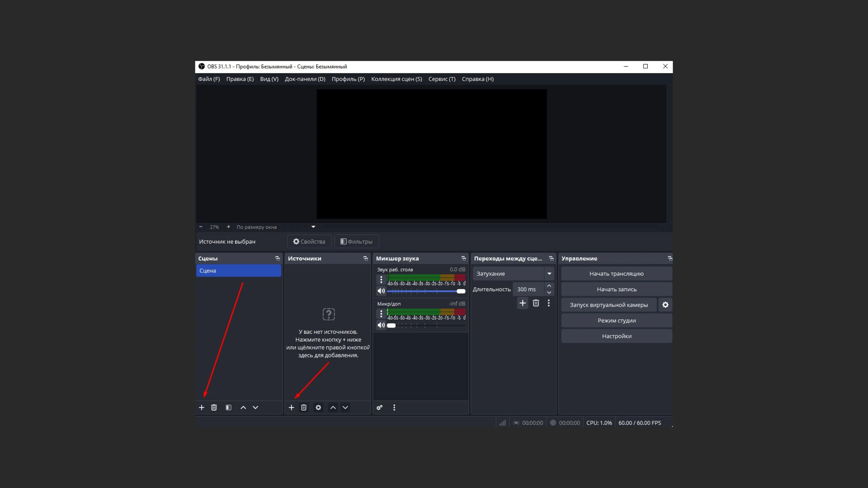This screenshot has height=488, width=868.
Task: Delete the selected scene using the trash icon
Action: [x=214, y=407]
